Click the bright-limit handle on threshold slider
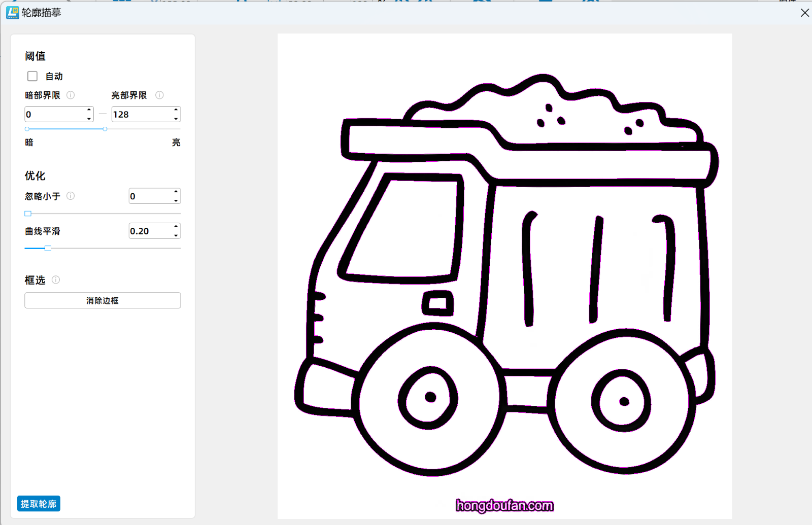The height and width of the screenshot is (525, 812). 105,129
